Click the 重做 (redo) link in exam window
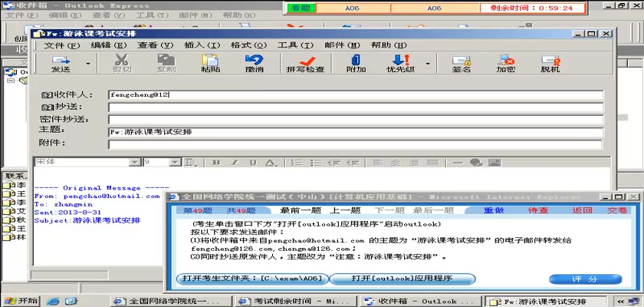This screenshot has height=307, width=644. (493, 210)
